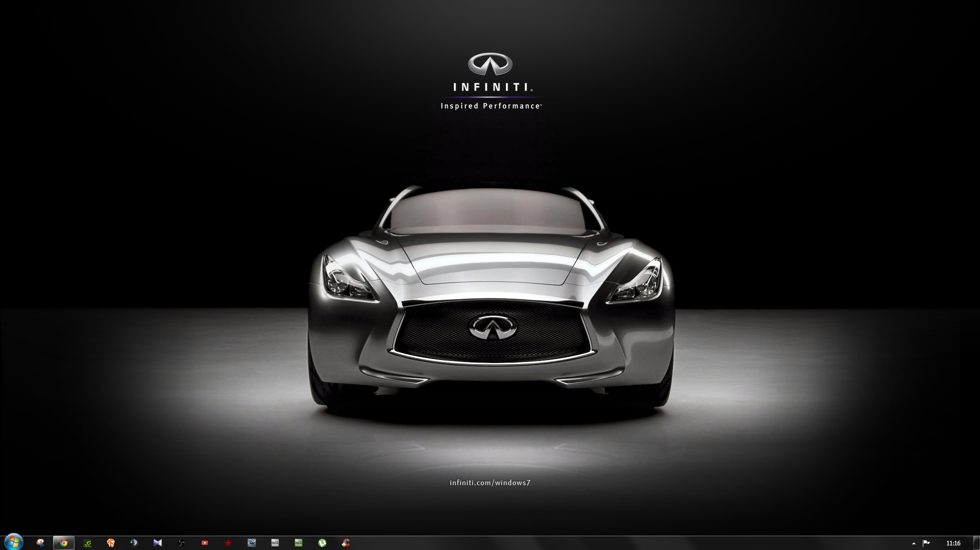
Task: Open the clock showing 11:16
Action: (953, 543)
